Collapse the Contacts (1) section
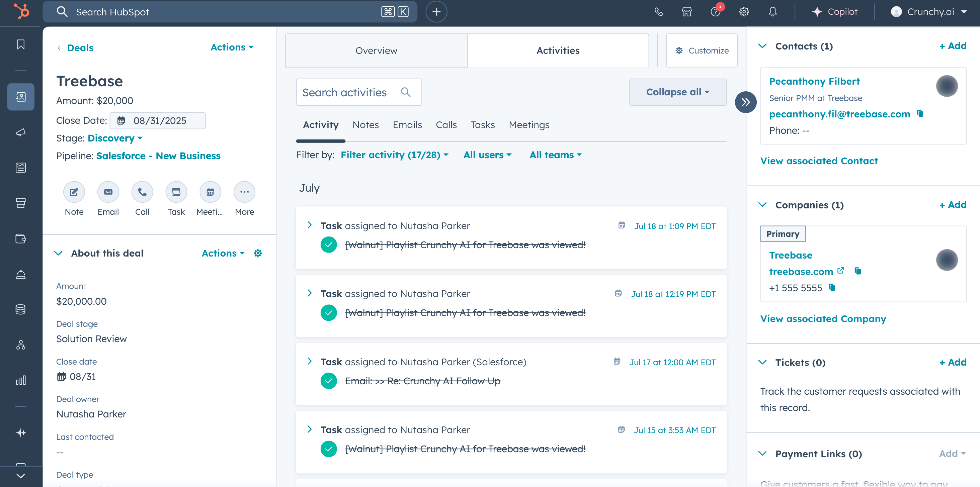980x487 pixels. click(x=762, y=46)
